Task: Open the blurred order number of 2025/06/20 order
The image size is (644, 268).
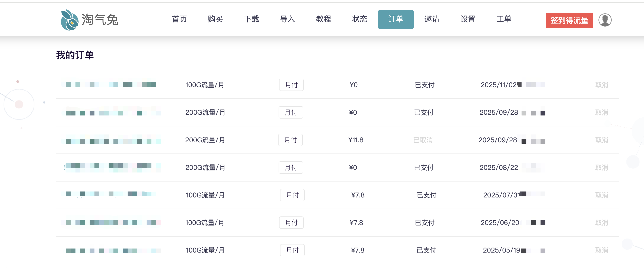Action: click(111, 222)
